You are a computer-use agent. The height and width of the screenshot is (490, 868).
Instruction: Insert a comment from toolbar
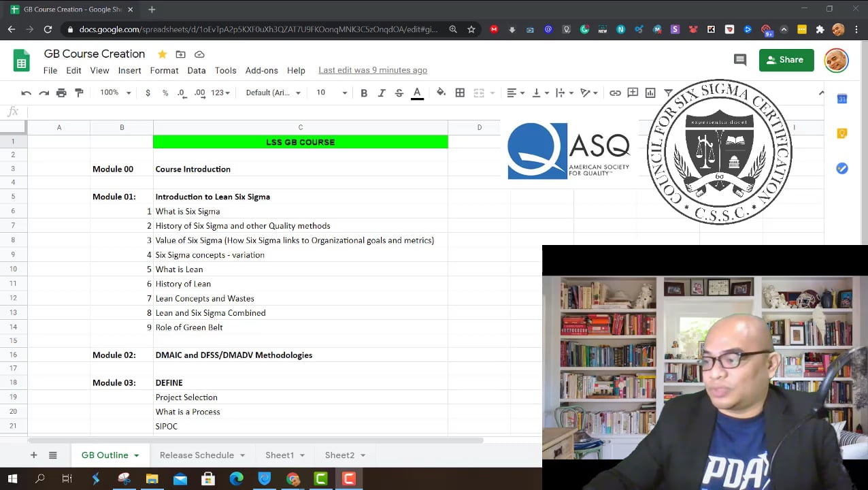(x=633, y=93)
